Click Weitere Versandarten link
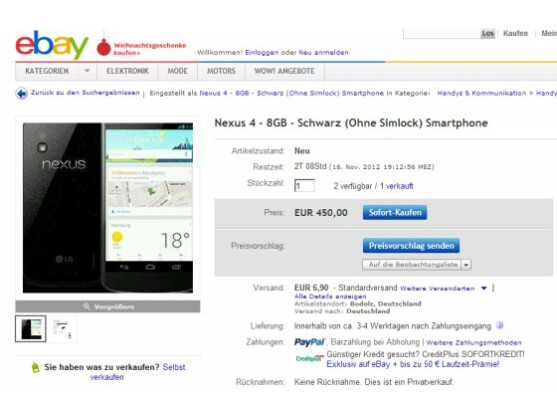557x418 pixels. tap(437, 288)
